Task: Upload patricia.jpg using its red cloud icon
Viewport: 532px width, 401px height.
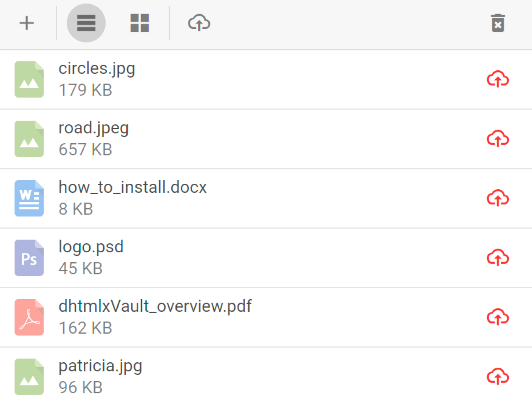Action: point(498,377)
